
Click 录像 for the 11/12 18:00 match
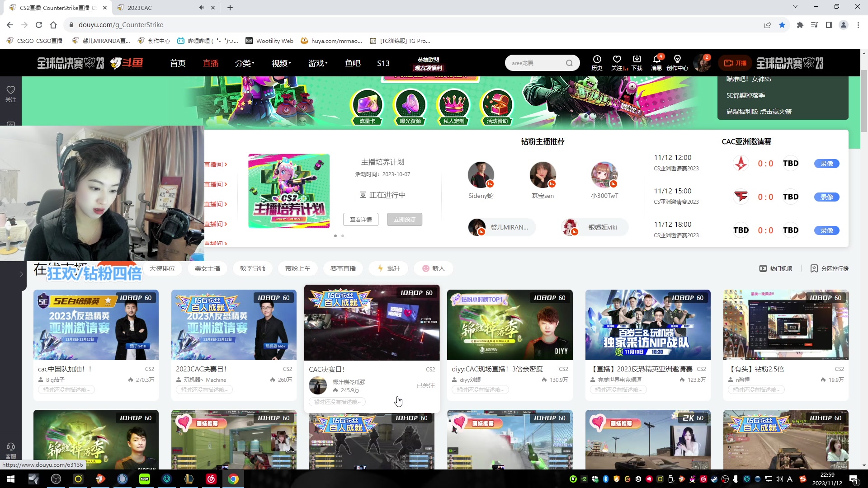[x=827, y=230]
